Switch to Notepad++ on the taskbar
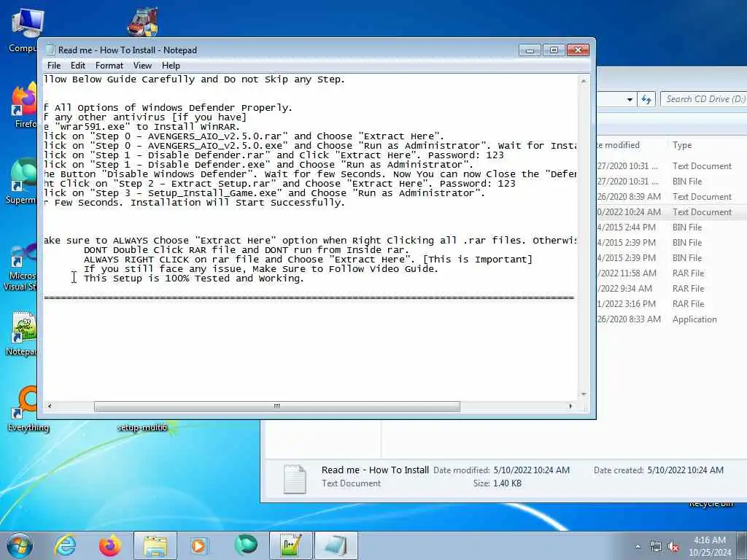Image resolution: width=747 pixels, height=560 pixels. 290,545
